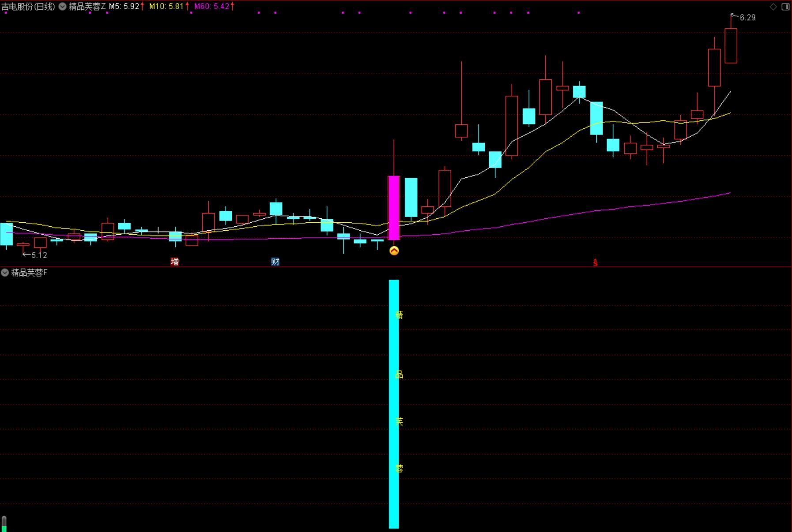Click the 5.12 low price label
Image resolution: width=792 pixels, height=532 pixels.
point(39,255)
